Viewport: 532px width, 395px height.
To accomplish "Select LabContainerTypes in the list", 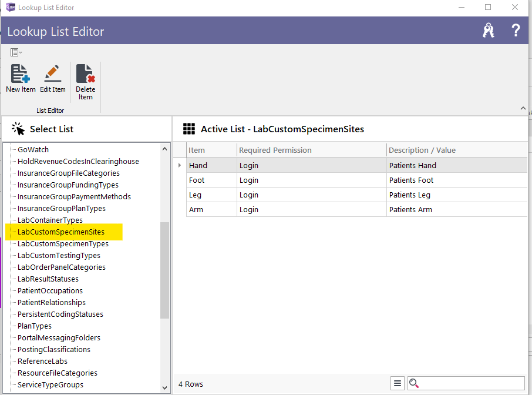I will click(x=50, y=220).
